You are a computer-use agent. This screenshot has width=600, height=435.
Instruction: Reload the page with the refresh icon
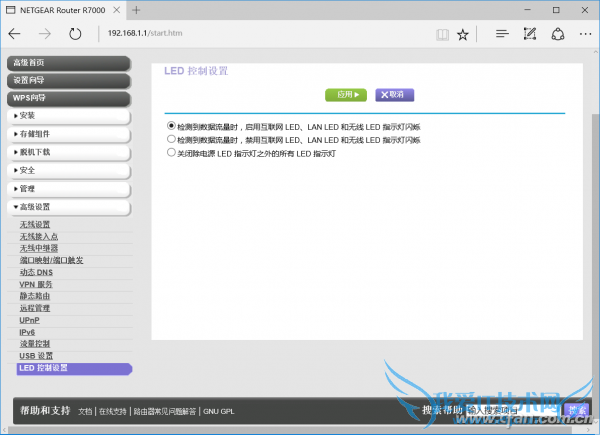75,34
